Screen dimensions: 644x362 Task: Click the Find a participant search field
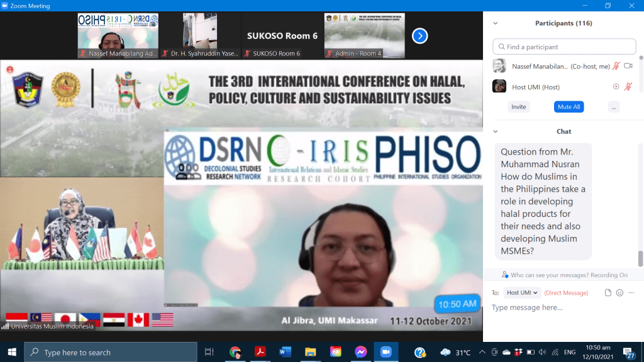pyautogui.click(x=564, y=47)
